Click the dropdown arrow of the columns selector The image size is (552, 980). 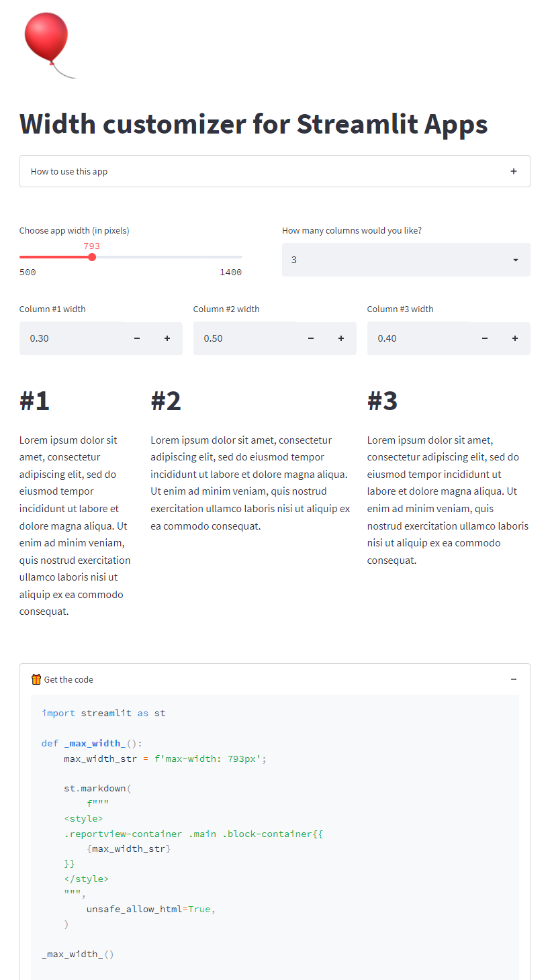(x=516, y=260)
